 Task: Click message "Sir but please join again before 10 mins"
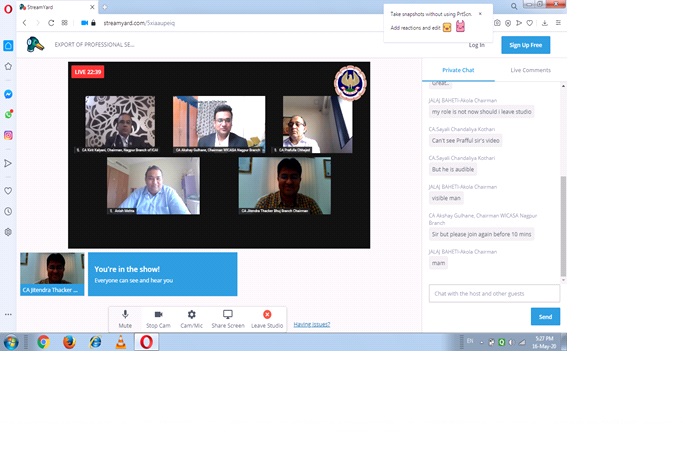coord(481,235)
